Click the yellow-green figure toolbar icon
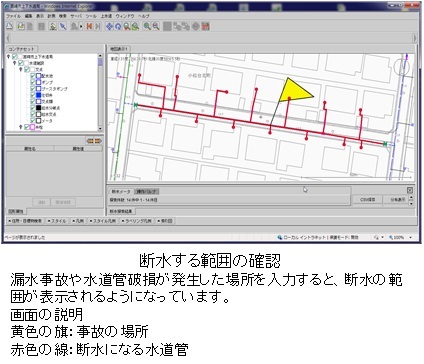 point(53,26)
